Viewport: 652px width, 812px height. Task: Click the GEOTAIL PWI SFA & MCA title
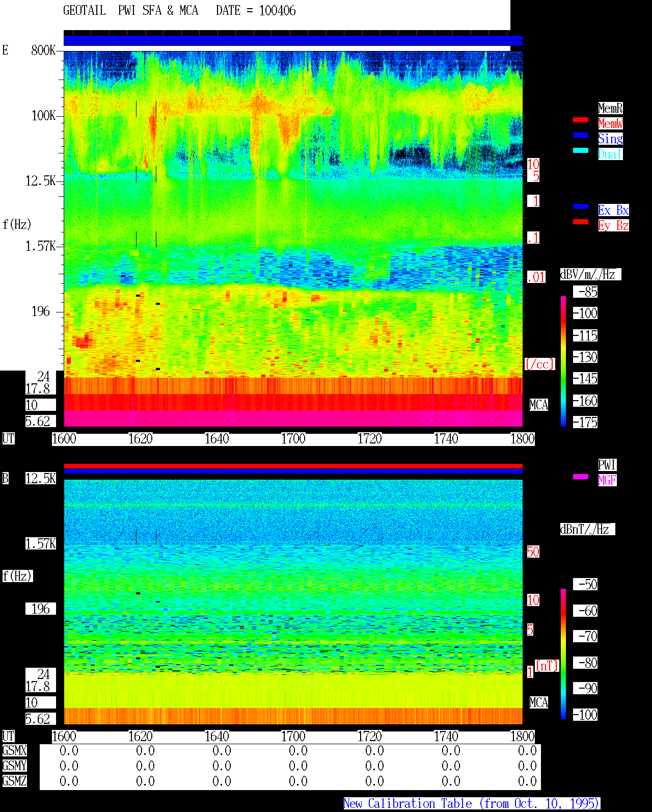(130, 11)
